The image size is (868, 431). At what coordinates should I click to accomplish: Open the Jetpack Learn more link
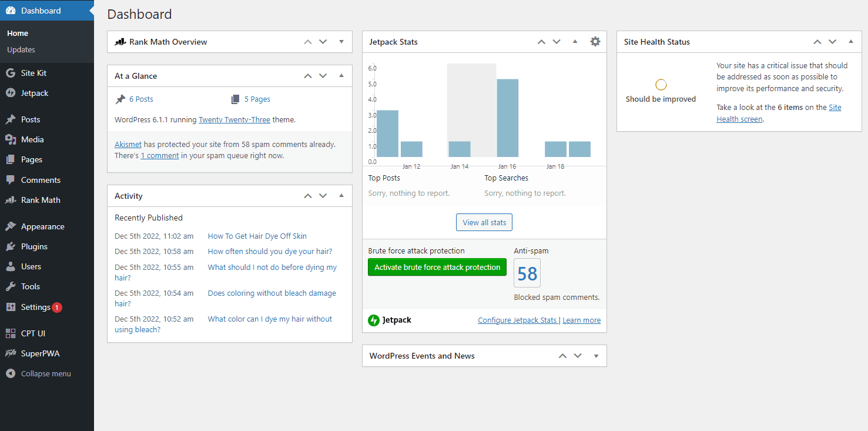tap(582, 320)
